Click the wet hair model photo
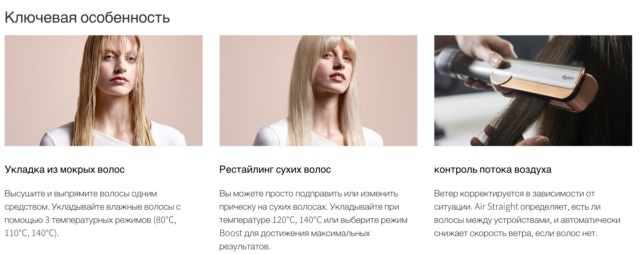 pyautogui.click(x=103, y=91)
